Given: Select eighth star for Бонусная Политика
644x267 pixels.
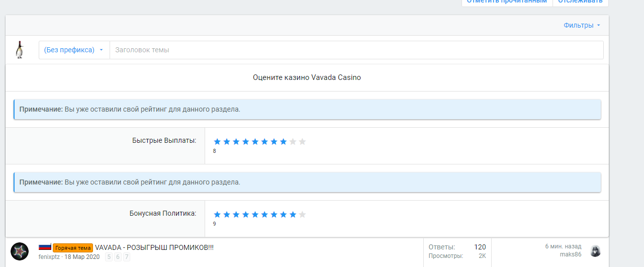Looking at the screenshot, I should click(284, 215).
